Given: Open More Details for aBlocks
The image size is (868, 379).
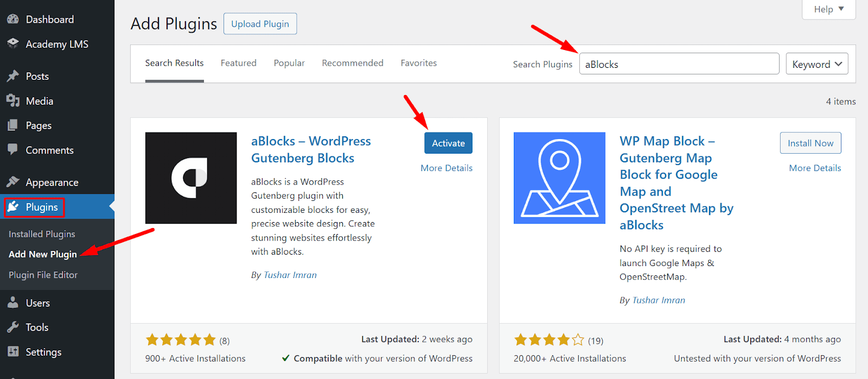Looking at the screenshot, I should [446, 168].
